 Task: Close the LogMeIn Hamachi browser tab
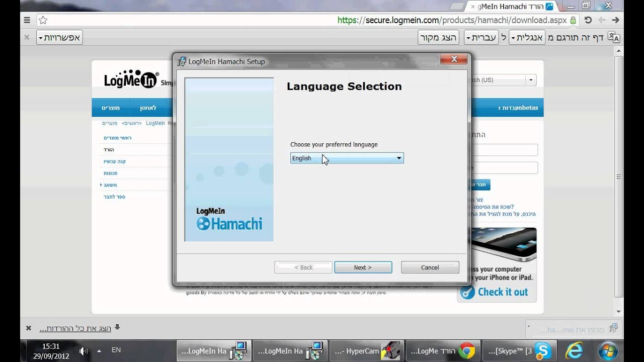click(472, 7)
